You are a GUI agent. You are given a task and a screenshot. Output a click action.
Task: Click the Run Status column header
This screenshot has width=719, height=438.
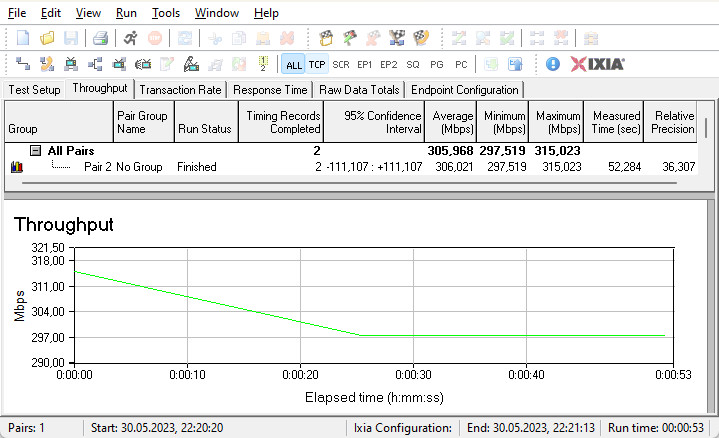coord(206,122)
